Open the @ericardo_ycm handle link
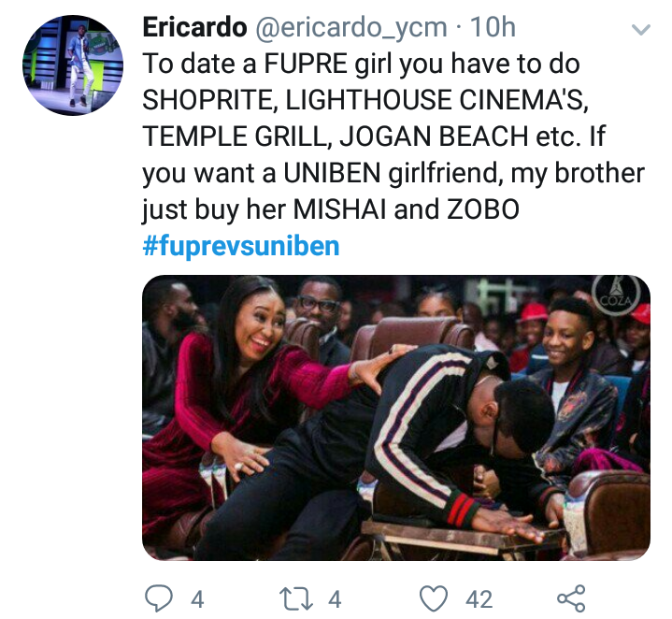 pyautogui.click(x=351, y=28)
